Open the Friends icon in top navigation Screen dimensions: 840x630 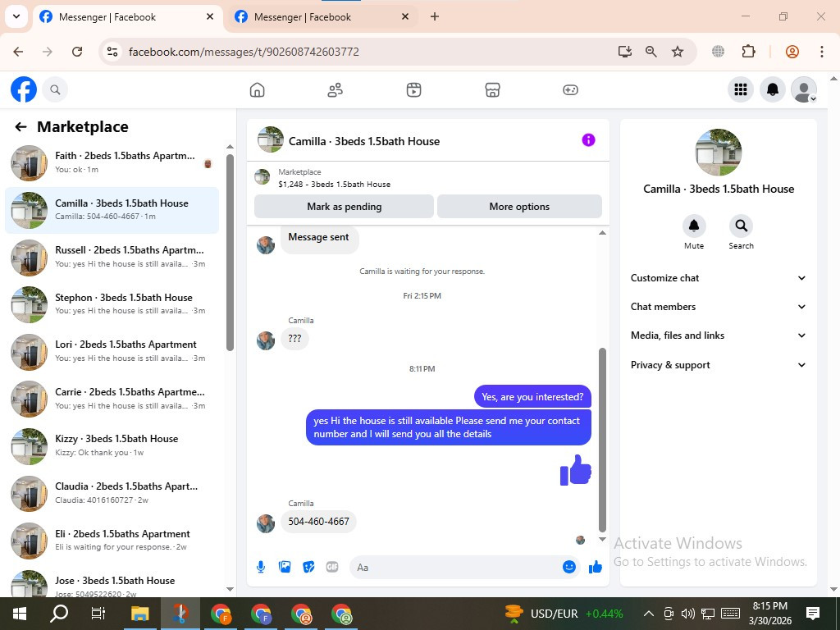tap(336, 89)
